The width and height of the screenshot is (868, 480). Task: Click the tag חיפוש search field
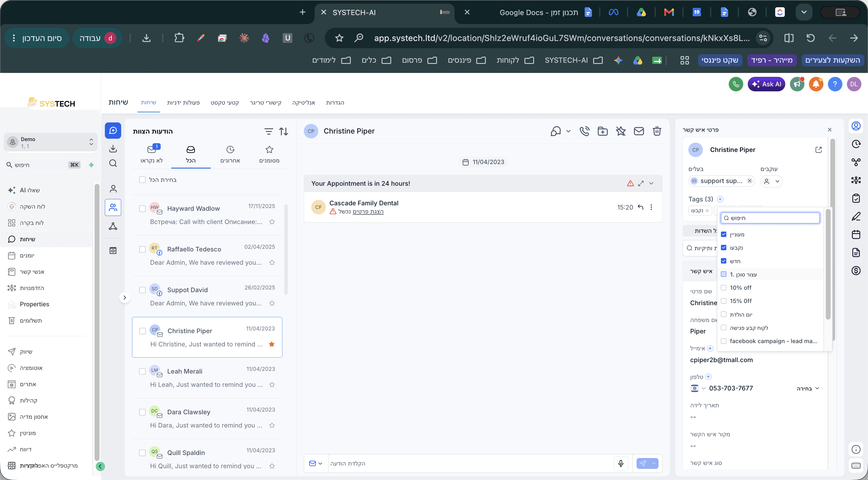pyautogui.click(x=770, y=218)
